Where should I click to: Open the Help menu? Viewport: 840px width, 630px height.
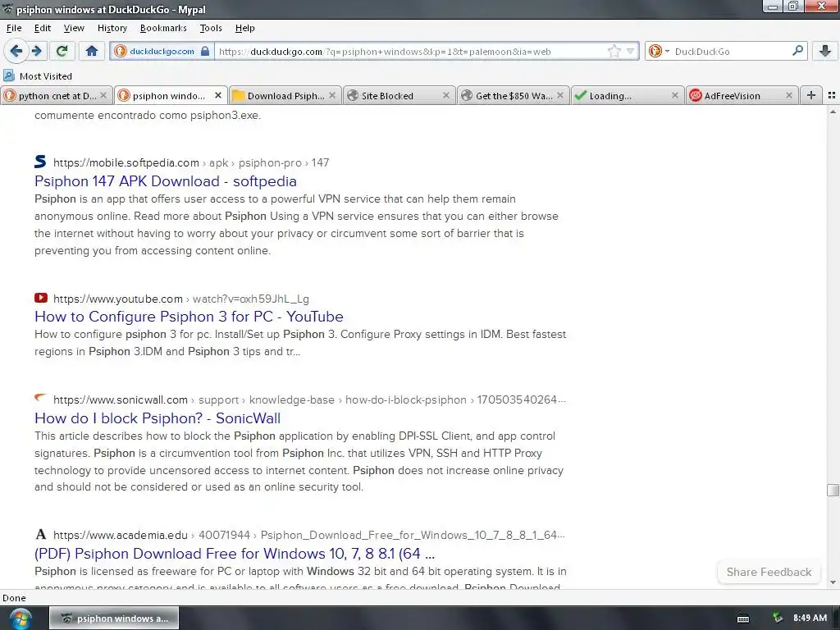(244, 28)
